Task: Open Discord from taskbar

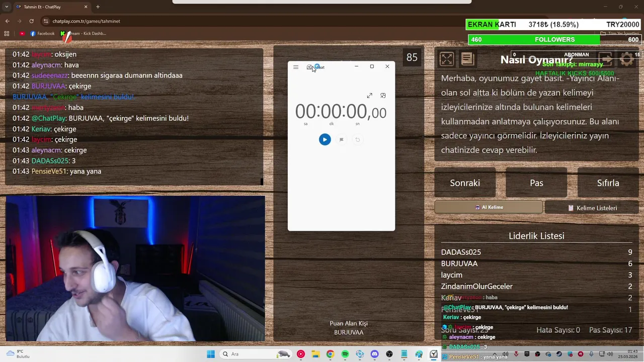Action: pyautogui.click(x=374, y=354)
